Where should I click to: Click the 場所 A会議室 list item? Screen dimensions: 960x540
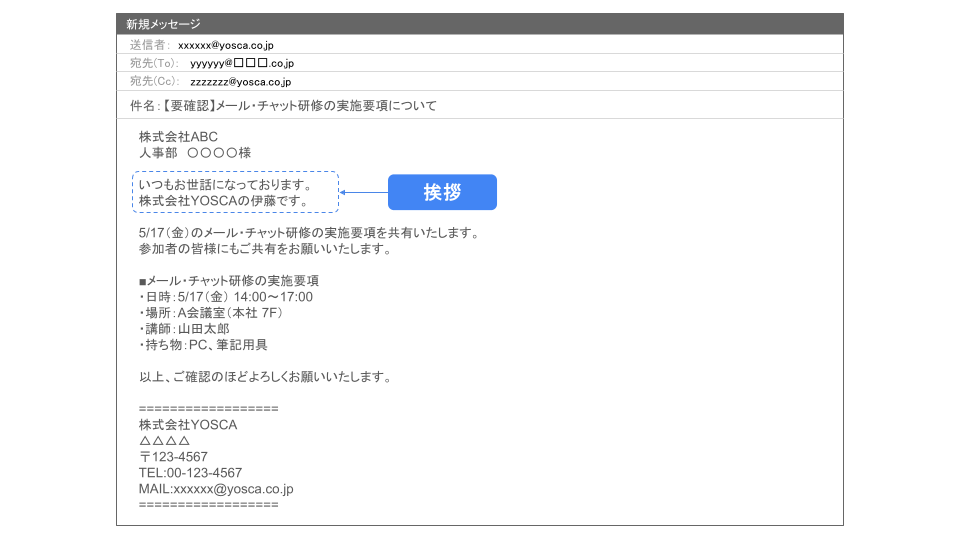point(212,313)
